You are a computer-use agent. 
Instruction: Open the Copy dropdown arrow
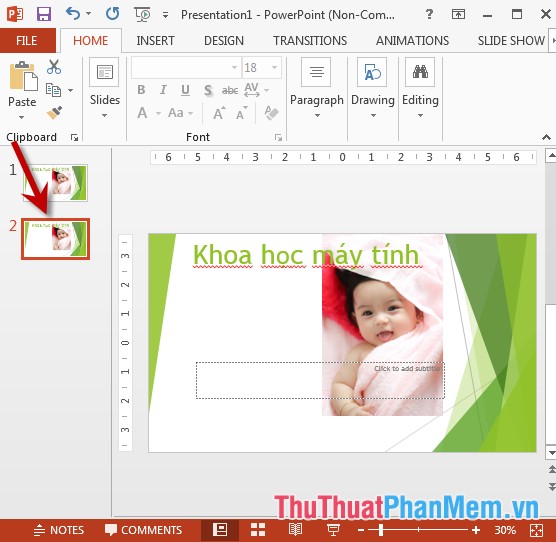click(x=71, y=90)
